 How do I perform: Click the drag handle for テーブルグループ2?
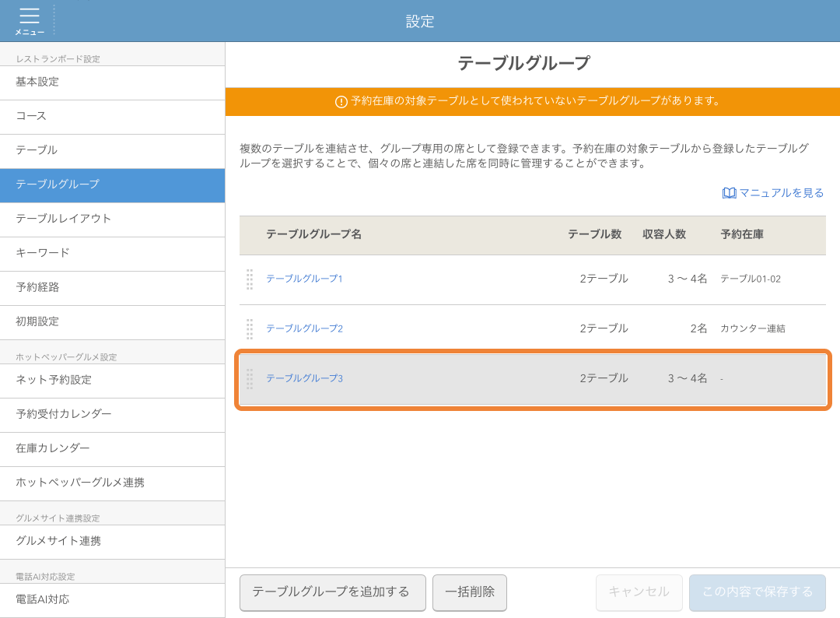[x=250, y=329]
